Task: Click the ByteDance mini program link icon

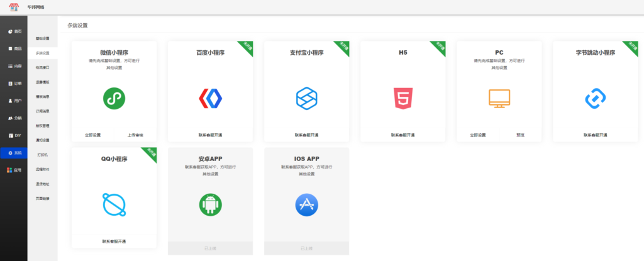Action: [x=596, y=98]
